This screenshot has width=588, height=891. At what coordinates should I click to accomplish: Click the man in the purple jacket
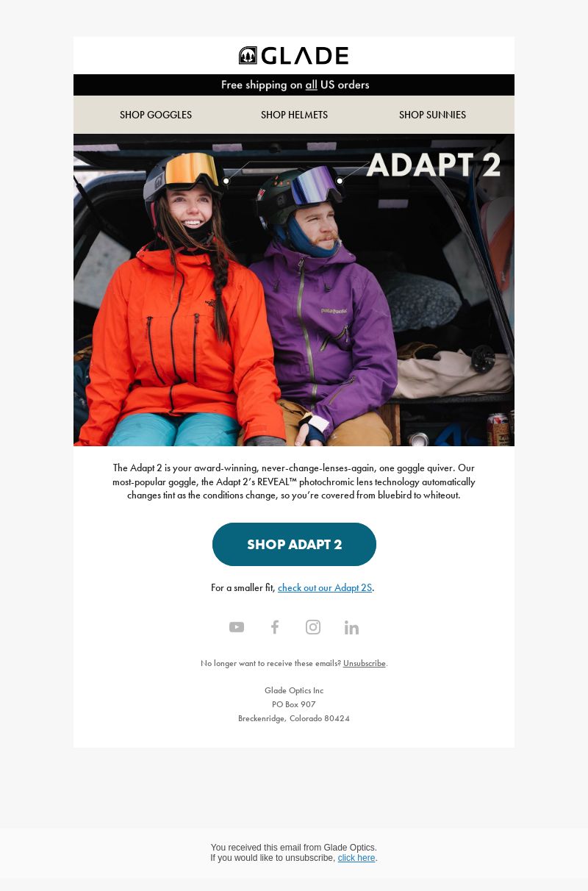click(x=323, y=309)
